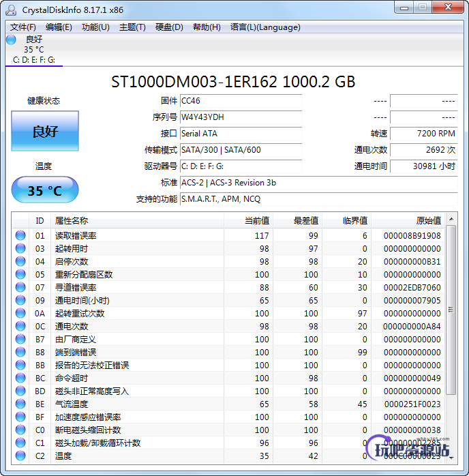Click the 当前值 column header
469x476 pixels.
pyautogui.click(x=248, y=221)
